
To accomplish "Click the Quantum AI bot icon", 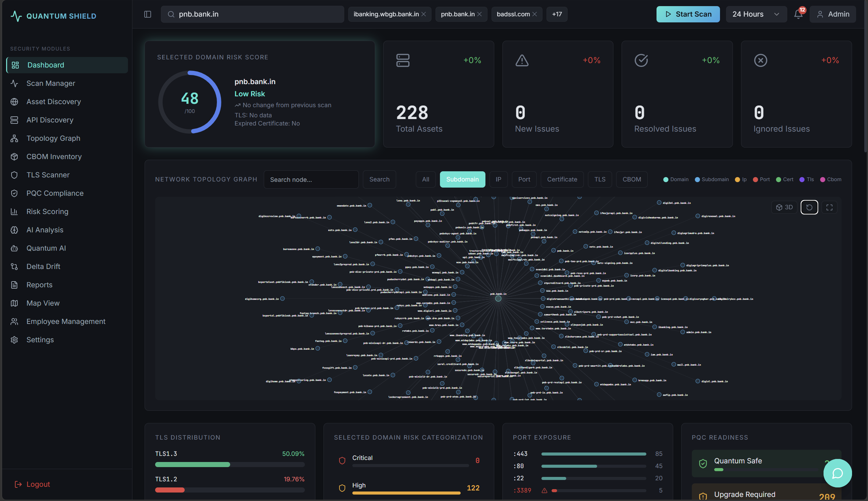I will point(14,248).
